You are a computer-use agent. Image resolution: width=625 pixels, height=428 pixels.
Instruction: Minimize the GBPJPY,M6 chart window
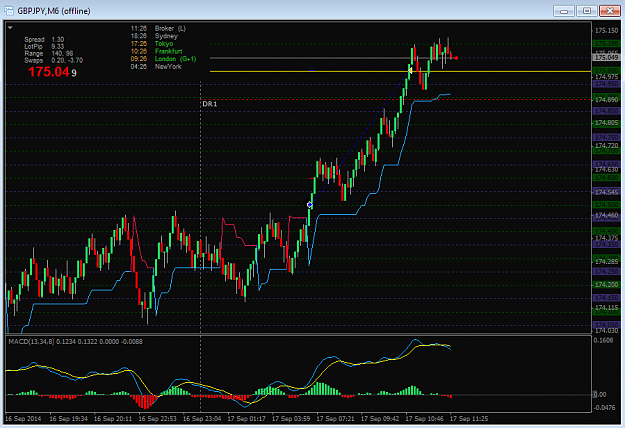(564, 11)
